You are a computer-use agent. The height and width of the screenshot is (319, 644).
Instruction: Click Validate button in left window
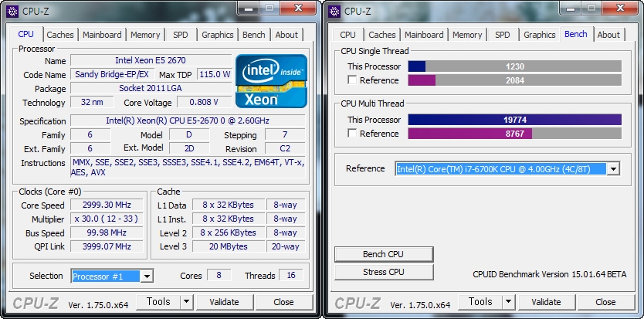click(x=224, y=302)
